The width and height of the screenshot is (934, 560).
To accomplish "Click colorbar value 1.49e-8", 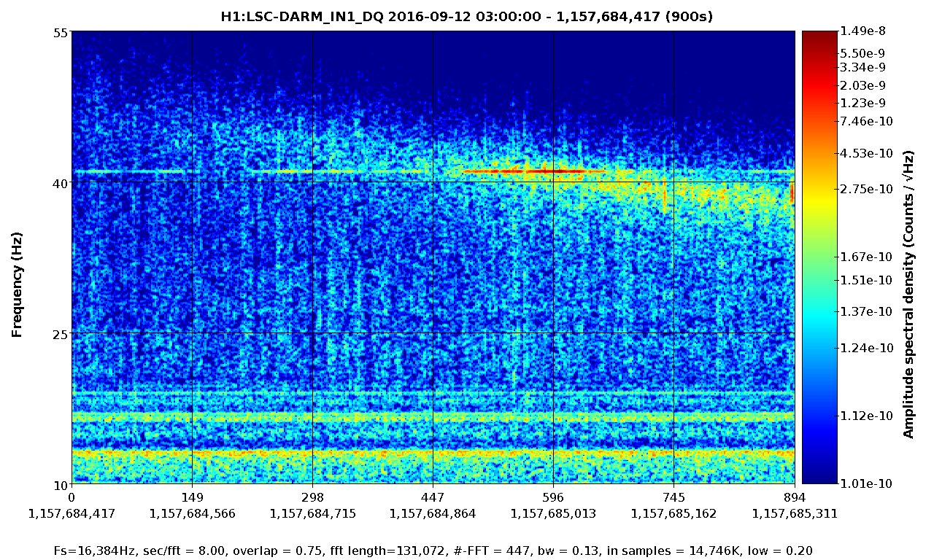I will pyautogui.click(x=862, y=31).
